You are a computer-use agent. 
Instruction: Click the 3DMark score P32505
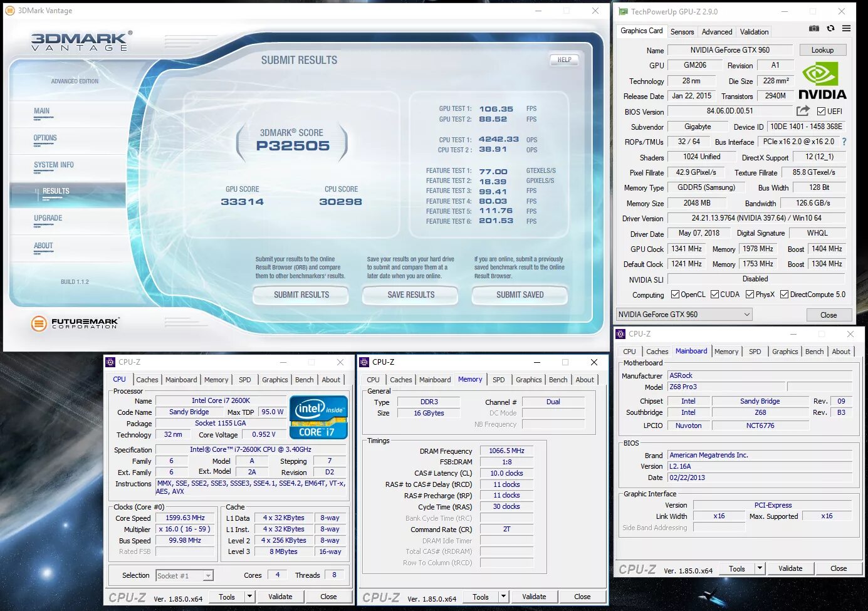pos(293,146)
